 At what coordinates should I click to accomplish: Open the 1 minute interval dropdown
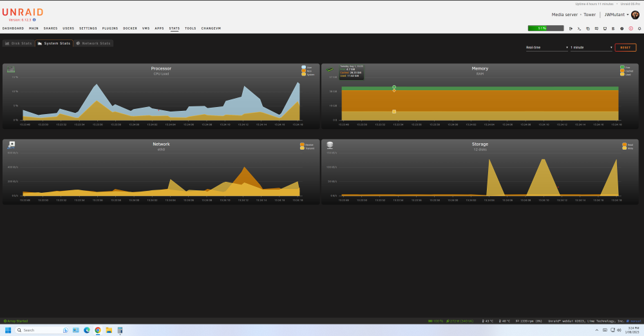pos(591,47)
